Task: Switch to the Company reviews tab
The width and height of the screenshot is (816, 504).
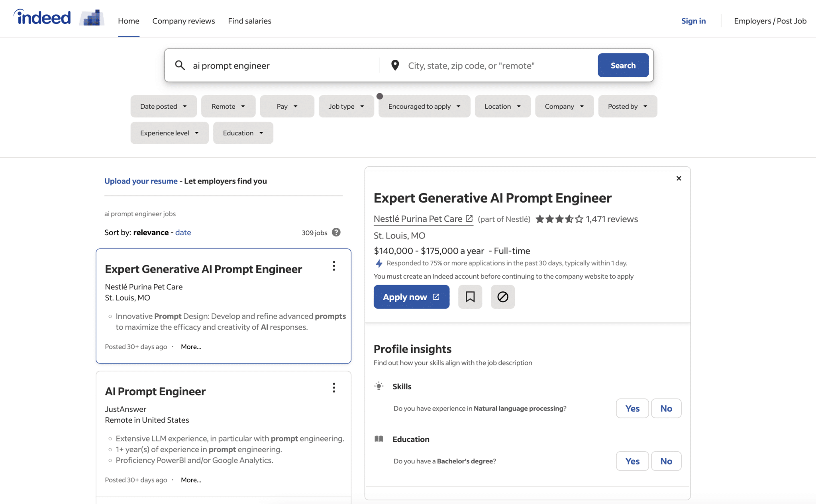Action: pos(183,21)
